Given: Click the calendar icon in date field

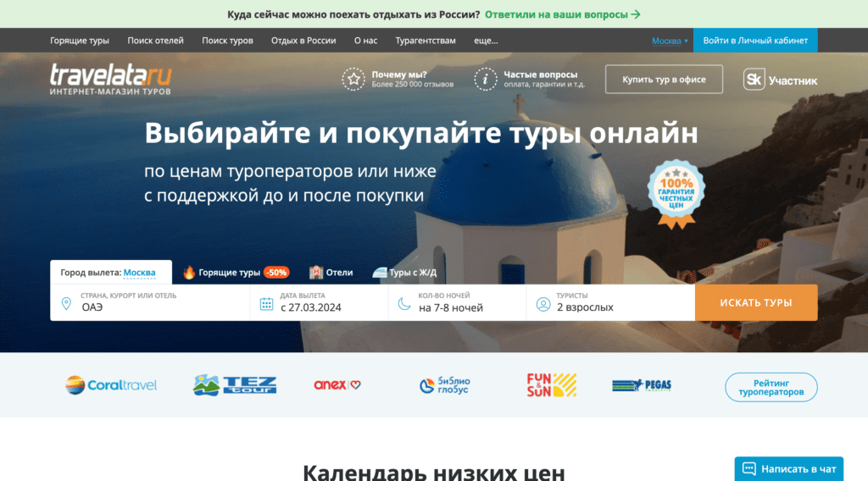Looking at the screenshot, I should coord(266,303).
